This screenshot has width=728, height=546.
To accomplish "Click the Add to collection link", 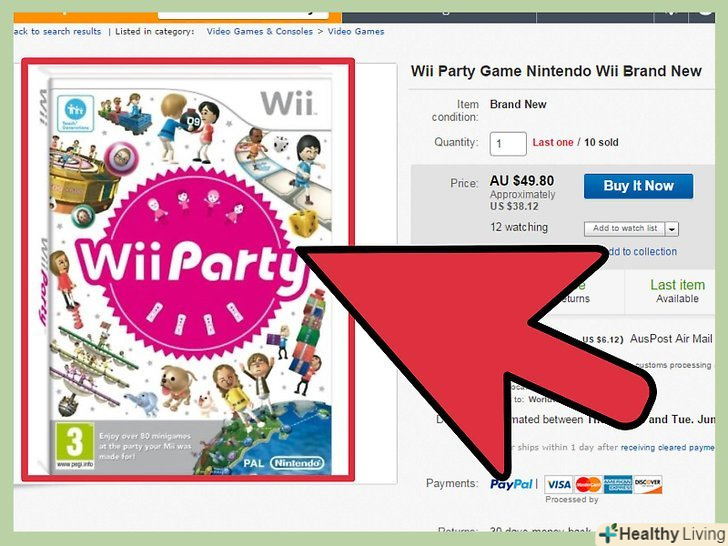I will (642, 252).
